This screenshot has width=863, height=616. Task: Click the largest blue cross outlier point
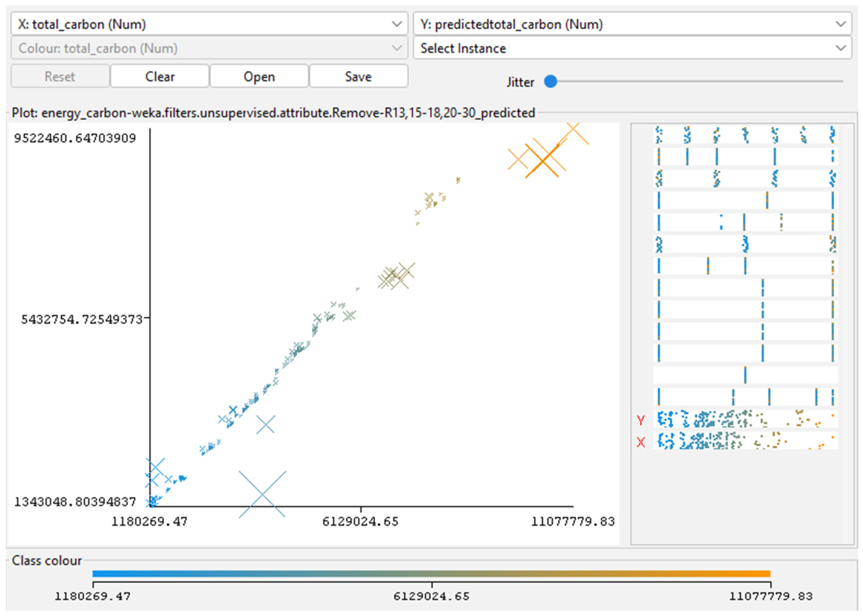(262, 494)
